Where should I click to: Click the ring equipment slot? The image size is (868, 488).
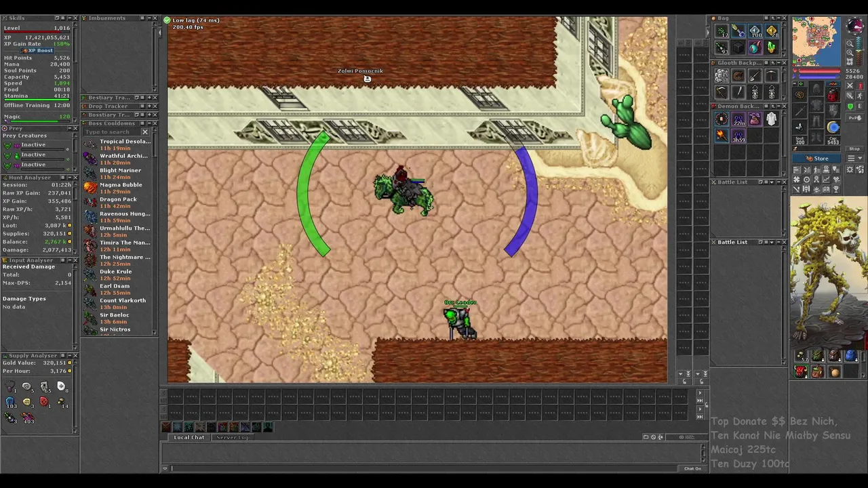coord(800,127)
